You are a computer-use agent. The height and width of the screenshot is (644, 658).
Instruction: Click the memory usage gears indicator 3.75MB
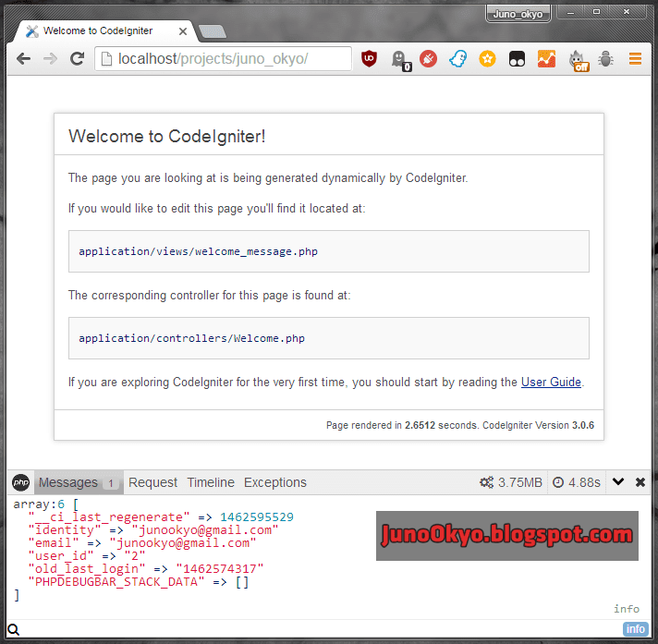pos(511,482)
